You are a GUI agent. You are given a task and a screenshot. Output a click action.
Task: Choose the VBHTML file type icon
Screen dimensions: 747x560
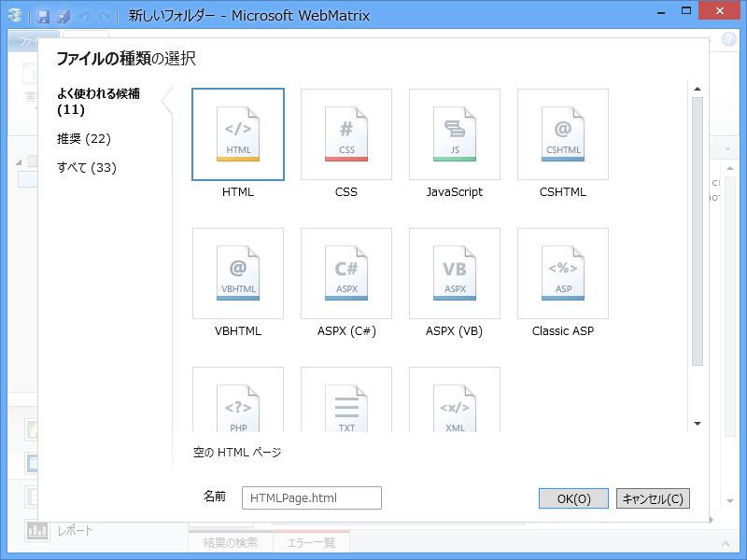pyautogui.click(x=238, y=273)
